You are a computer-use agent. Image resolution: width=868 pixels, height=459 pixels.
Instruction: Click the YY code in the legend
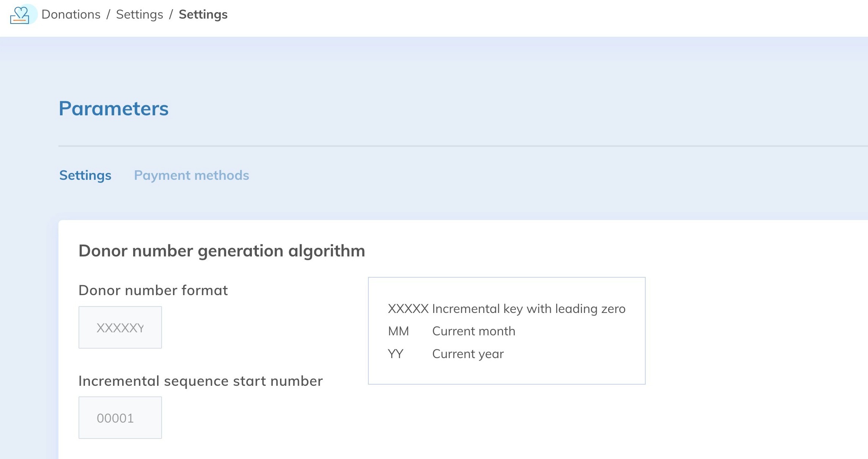click(x=395, y=354)
